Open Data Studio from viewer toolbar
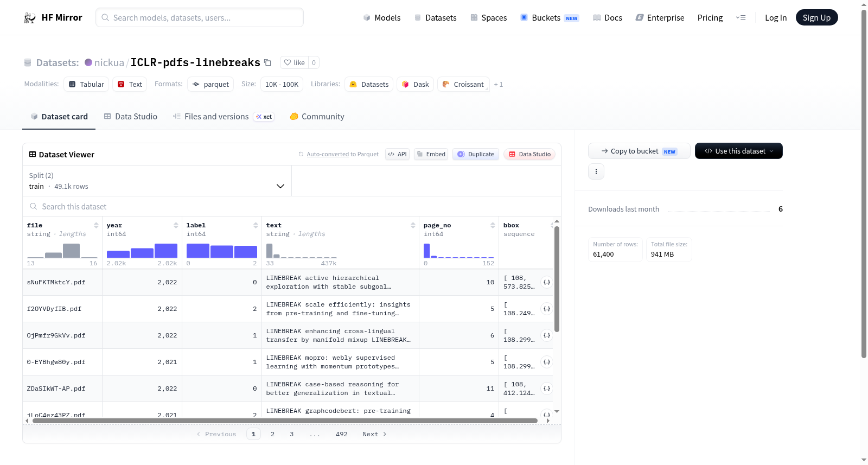868x465 pixels. 529,154
